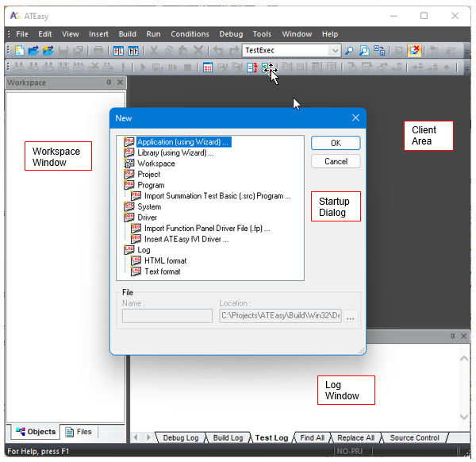Click the Log icon in New dialog

pyautogui.click(x=129, y=249)
